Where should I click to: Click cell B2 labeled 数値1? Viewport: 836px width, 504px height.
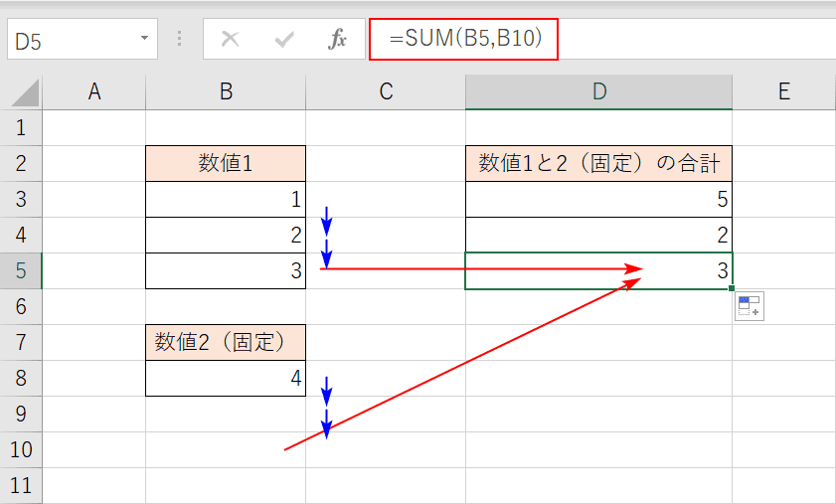[x=226, y=163]
